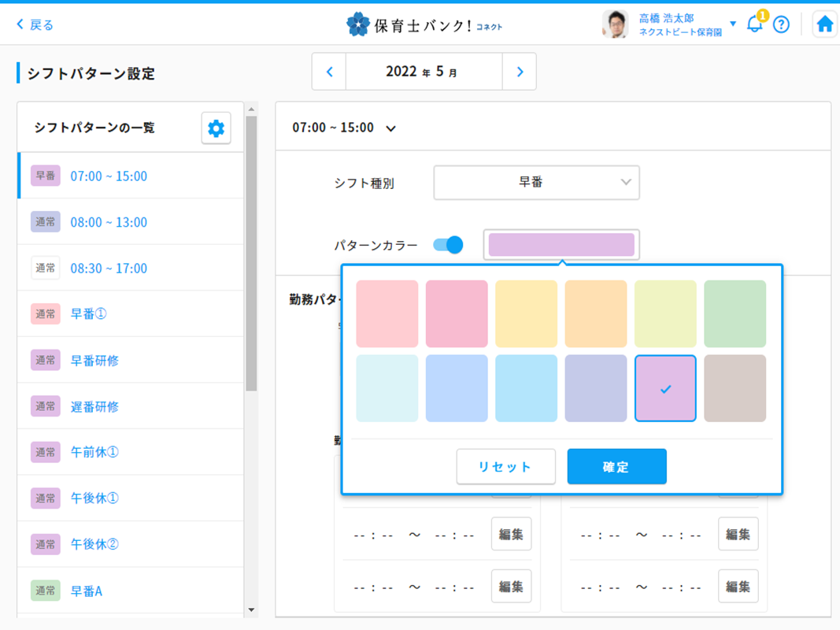Select the 08:00 ~ 13:00 shift pattern

(109, 222)
